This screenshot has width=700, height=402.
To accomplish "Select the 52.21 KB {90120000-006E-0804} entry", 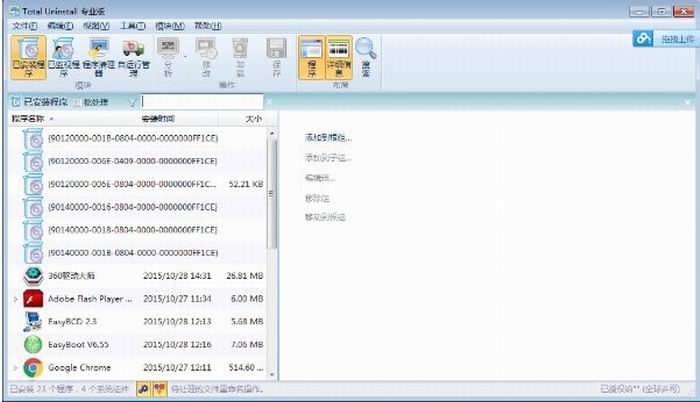I will (x=138, y=184).
